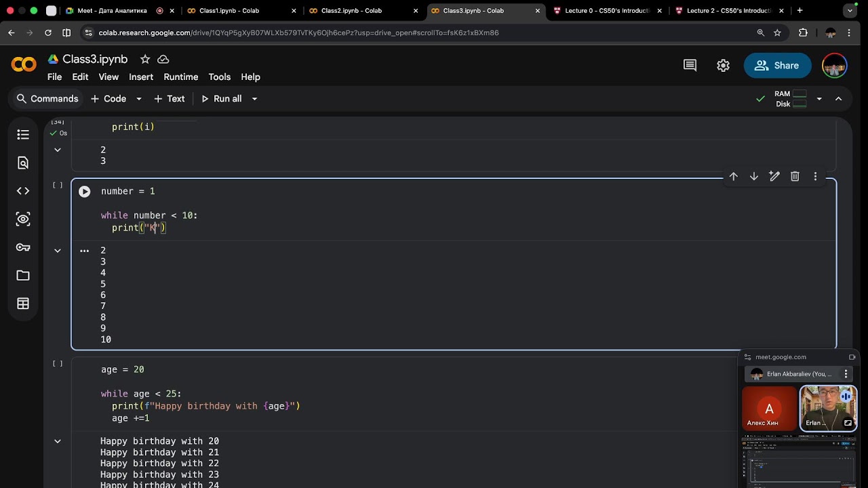Move cell down with arrow icon

coord(753,176)
